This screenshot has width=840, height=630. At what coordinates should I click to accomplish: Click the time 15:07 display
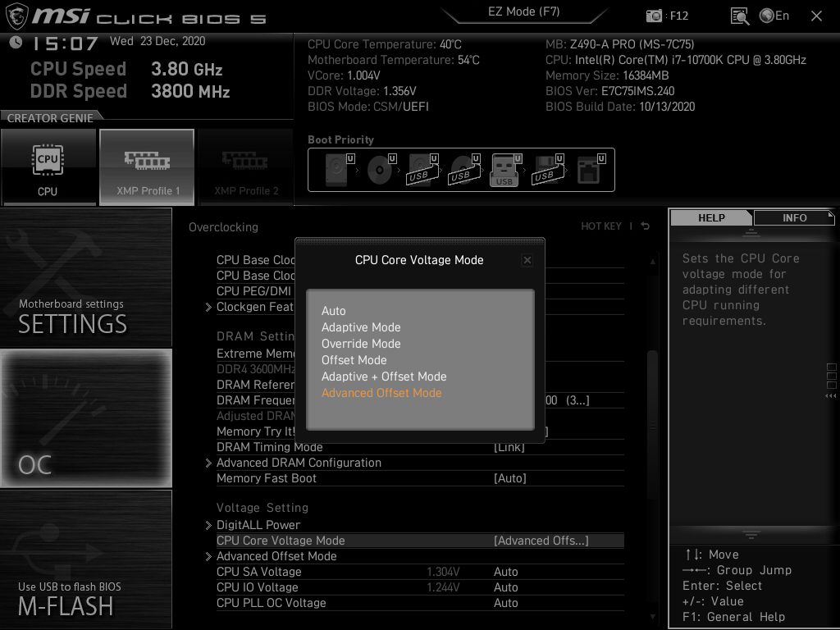pyautogui.click(x=66, y=43)
